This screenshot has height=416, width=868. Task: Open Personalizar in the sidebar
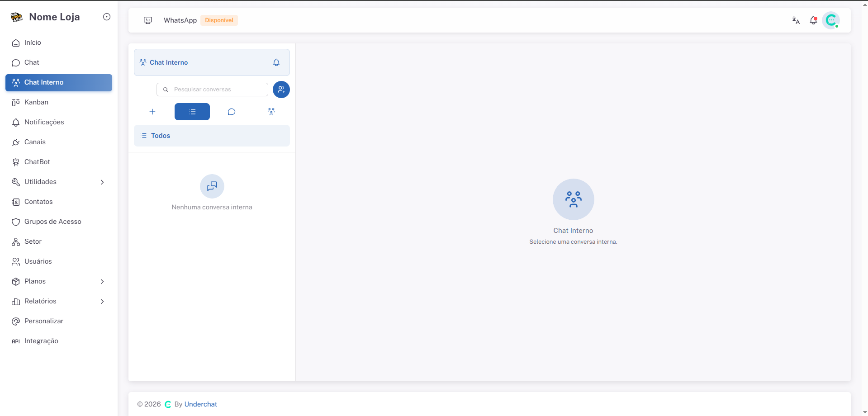(59, 321)
